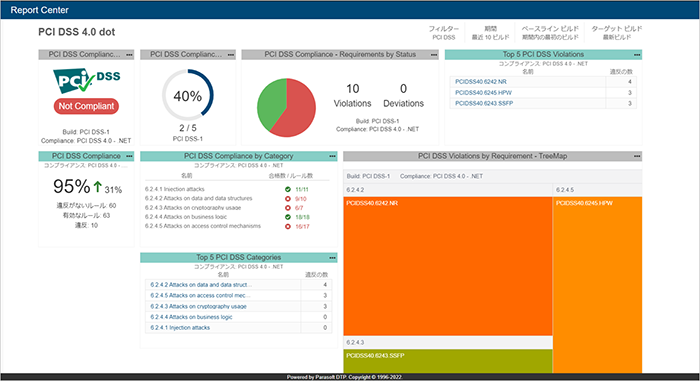
Task: Open the フィルター PCI DSS dropdown
Action: 444,33
